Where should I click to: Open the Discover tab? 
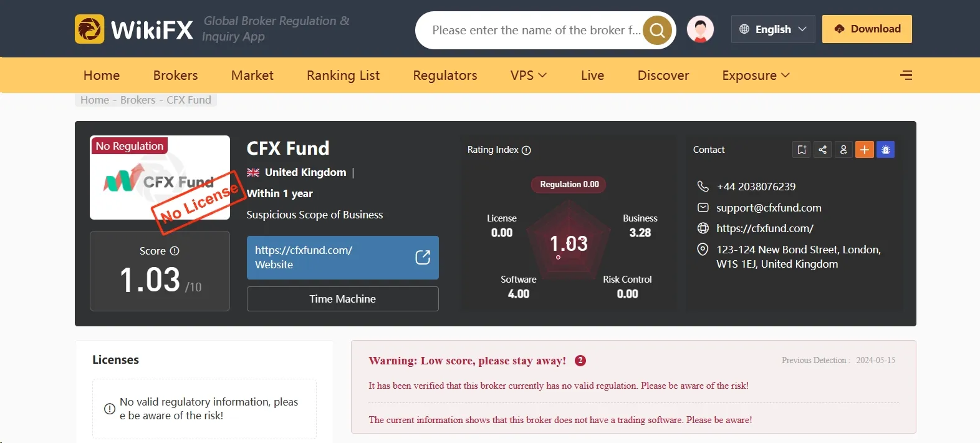pyautogui.click(x=663, y=75)
